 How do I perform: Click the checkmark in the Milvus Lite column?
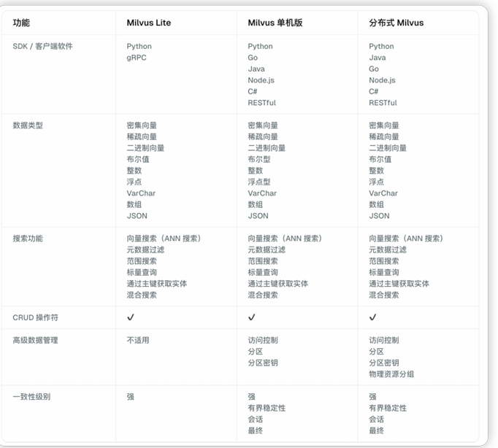[131, 317]
